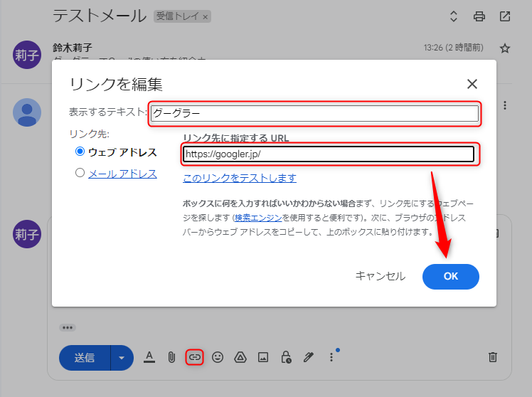
Task: Insert files using Google Drive icon
Action: click(x=240, y=357)
